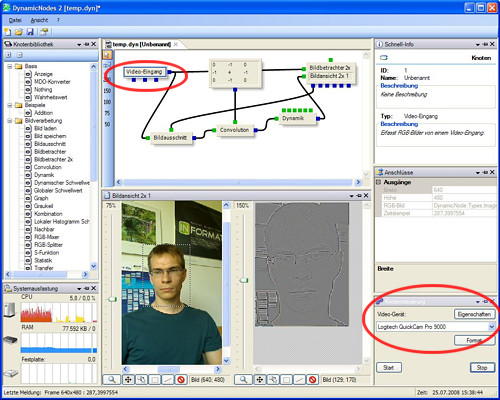The height and width of the screenshot is (400, 500).
Task: Click red cancel icon in right image view
Action: [313, 379]
